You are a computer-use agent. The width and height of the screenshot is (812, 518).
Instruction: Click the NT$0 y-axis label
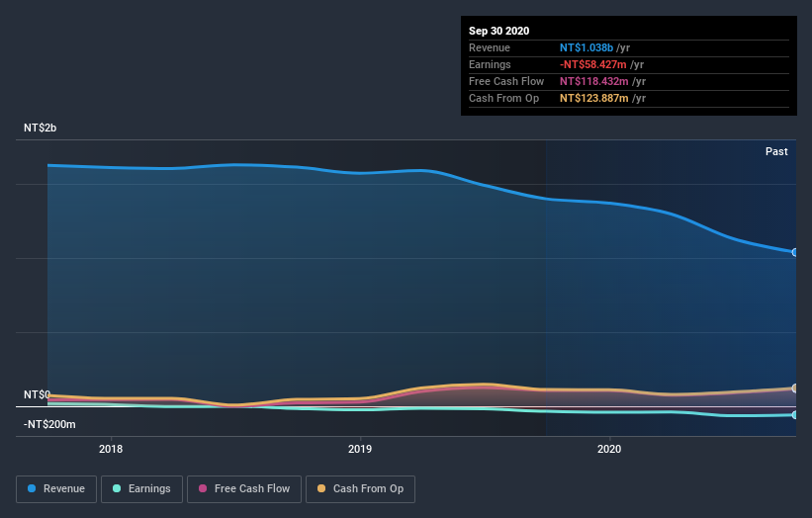pos(37,394)
